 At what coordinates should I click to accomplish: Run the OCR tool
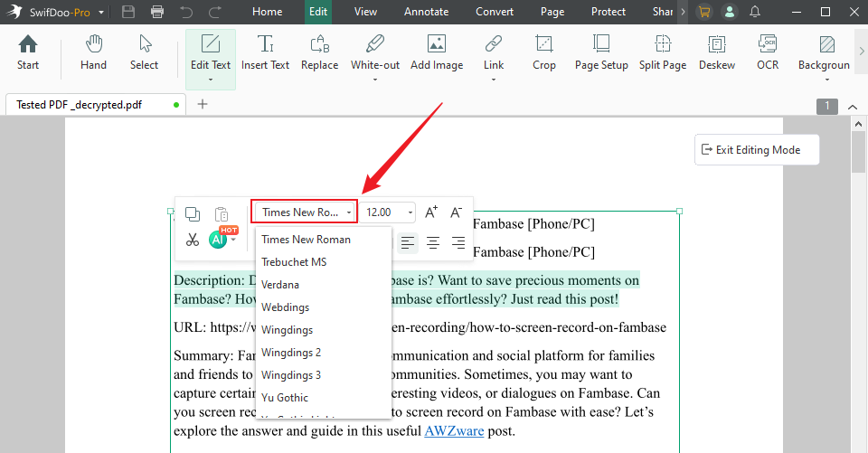[x=768, y=52]
